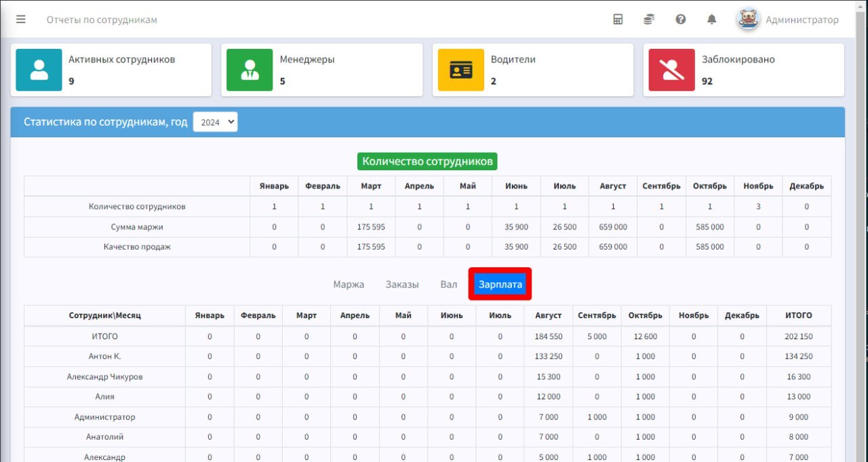Switch to the Вал tab
Screen dimensions: 868x462
tap(449, 284)
